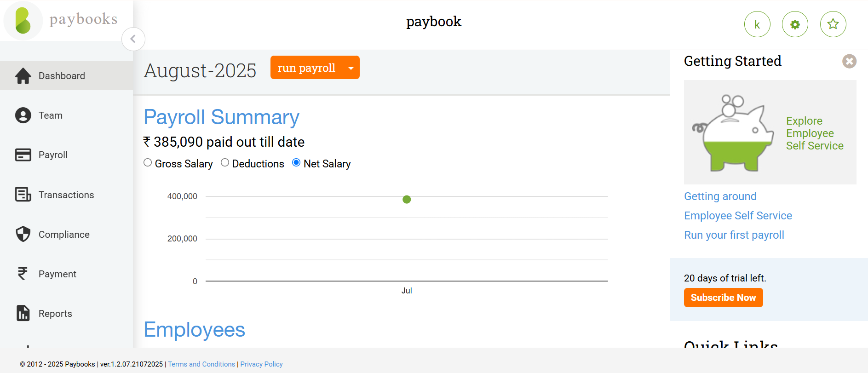Viewport: 868px width, 373px height.
Task: Open the Privacy Policy footer link
Action: [261, 364]
